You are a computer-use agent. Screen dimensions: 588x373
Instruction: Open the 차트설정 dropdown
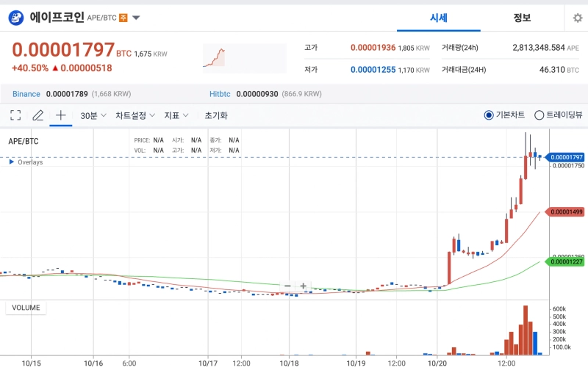click(x=135, y=115)
